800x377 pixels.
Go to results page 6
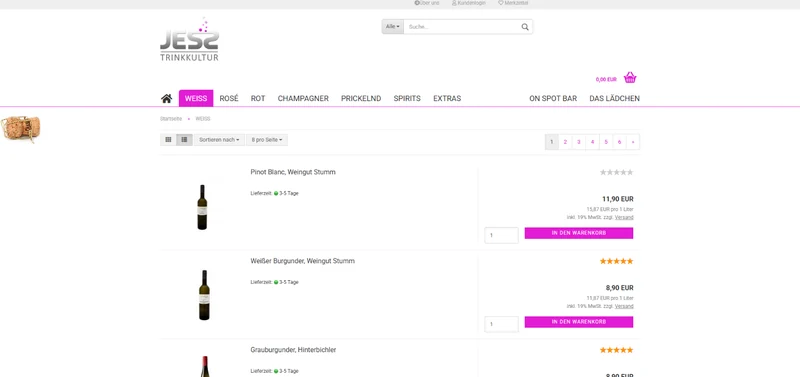coord(619,142)
